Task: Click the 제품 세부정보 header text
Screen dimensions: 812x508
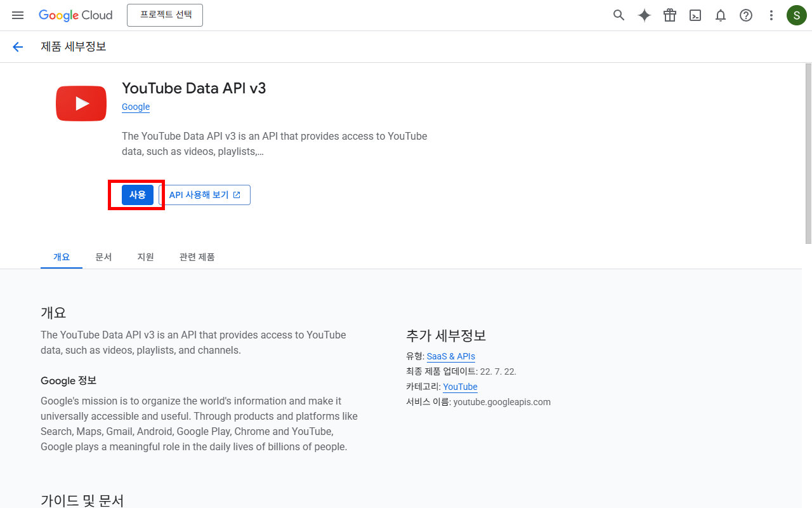Action: 74,46
